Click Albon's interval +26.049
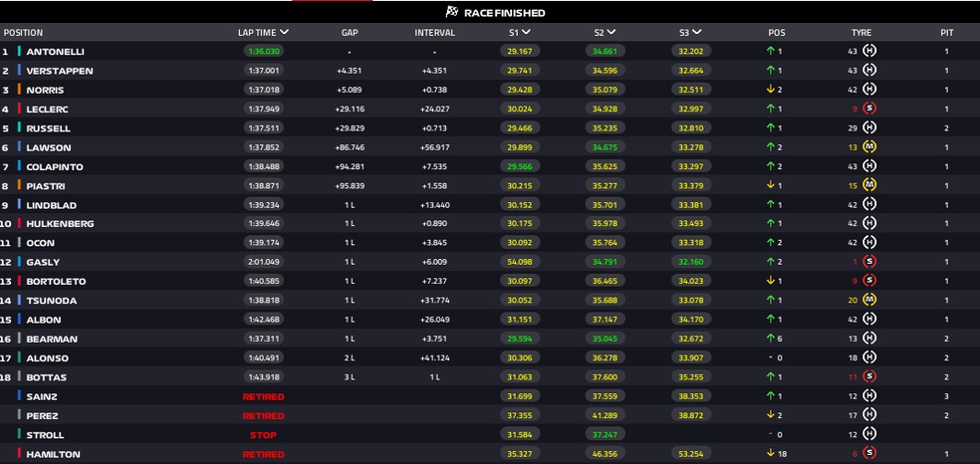This screenshot has height=464, width=980. pos(434,320)
